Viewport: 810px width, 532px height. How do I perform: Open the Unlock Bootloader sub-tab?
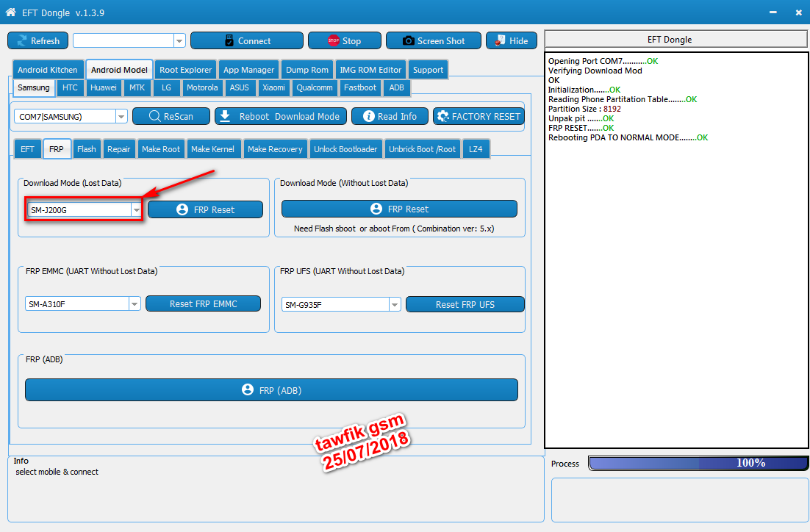click(x=345, y=149)
